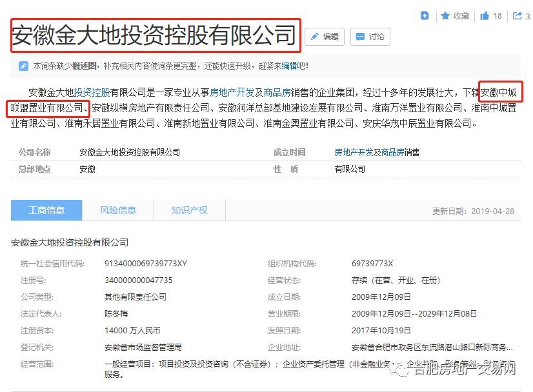Click the 编辑 edit button
The height and width of the screenshot is (392, 533).
click(x=325, y=37)
